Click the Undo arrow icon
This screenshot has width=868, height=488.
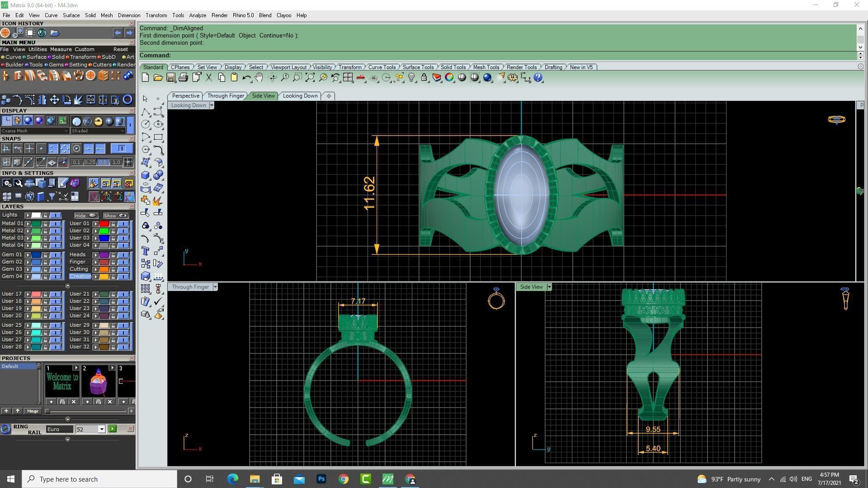coord(246,78)
